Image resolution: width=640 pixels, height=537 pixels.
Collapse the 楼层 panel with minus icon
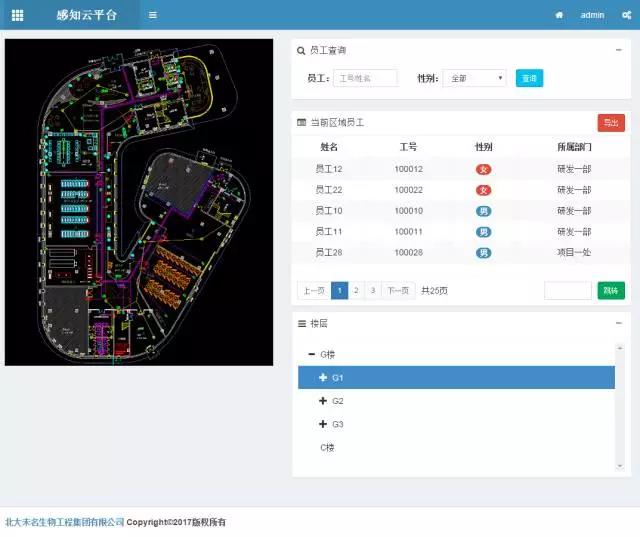coord(618,323)
